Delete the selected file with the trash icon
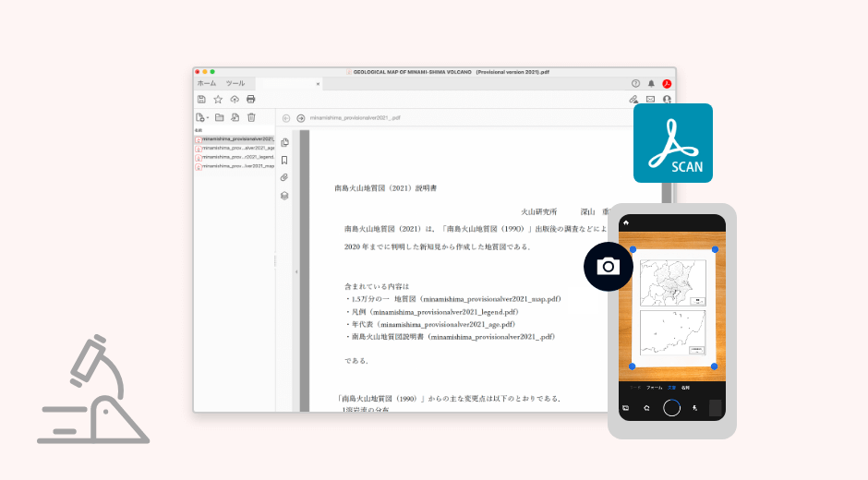This screenshot has width=868, height=480. click(x=251, y=117)
